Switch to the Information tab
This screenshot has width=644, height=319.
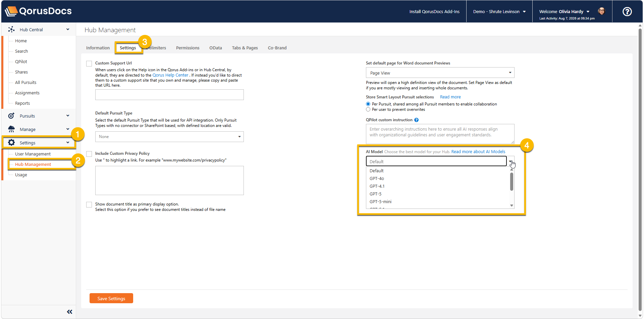coord(98,48)
